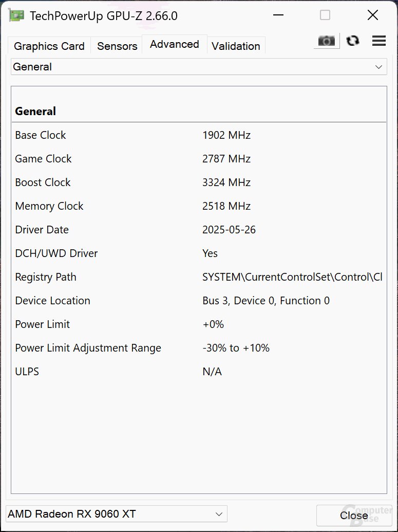Open the AMD Radeon RX 9060 XT selector

click(x=117, y=514)
